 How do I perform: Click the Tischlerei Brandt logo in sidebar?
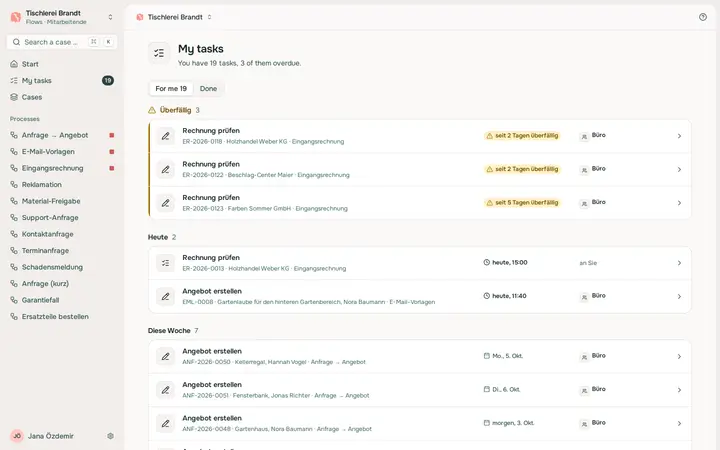coord(16,17)
